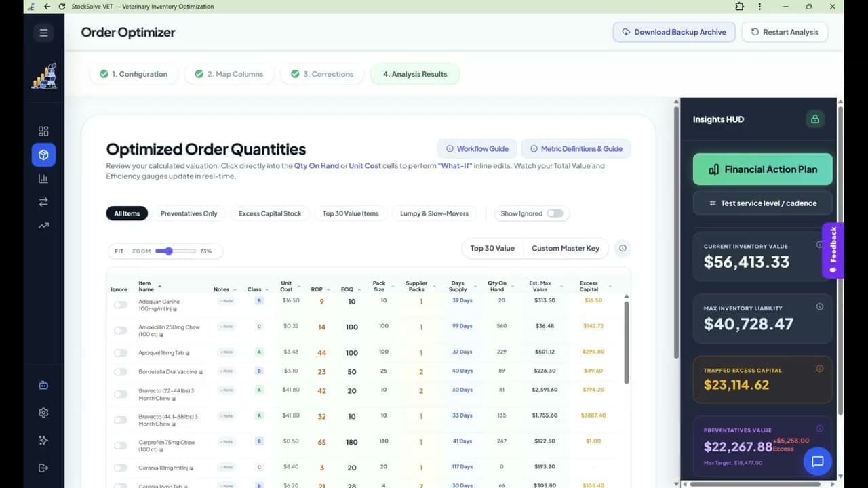Select the Excess Capital Stock filter
This screenshot has height=488, width=868.
(270, 213)
